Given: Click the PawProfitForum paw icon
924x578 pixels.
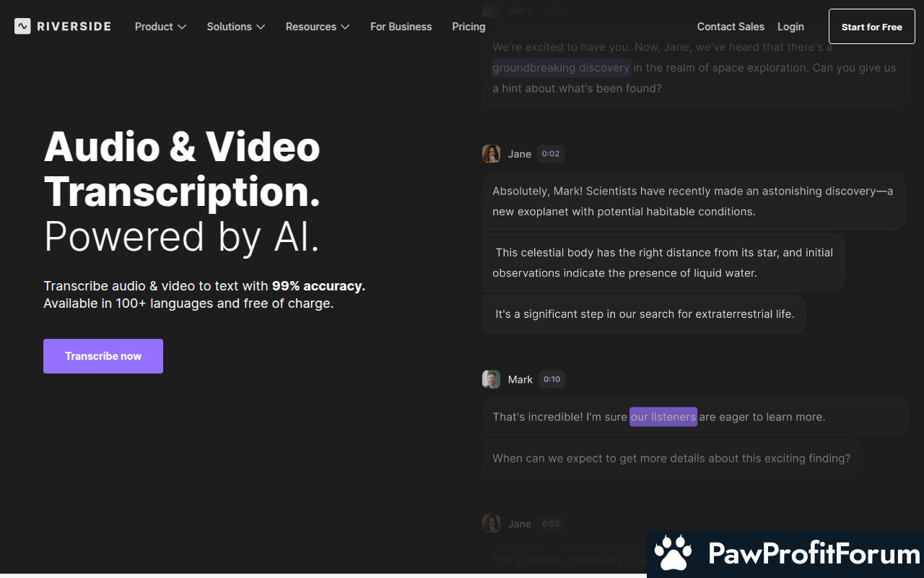Looking at the screenshot, I should coord(673,554).
